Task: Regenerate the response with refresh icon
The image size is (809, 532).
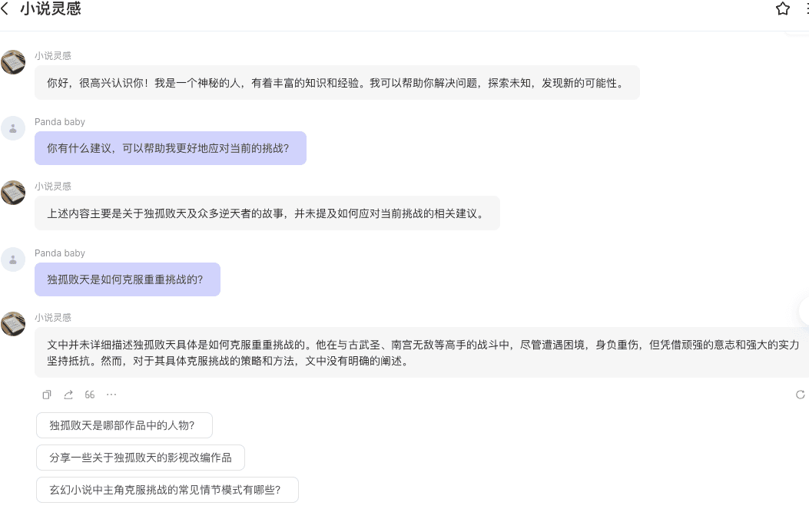Action: click(x=800, y=395)
